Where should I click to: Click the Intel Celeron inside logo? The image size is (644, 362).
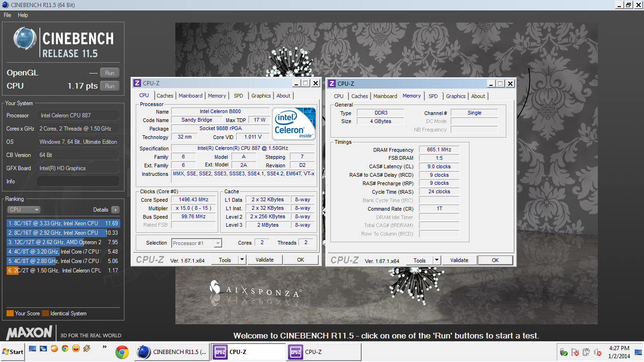tap(294, 123)
